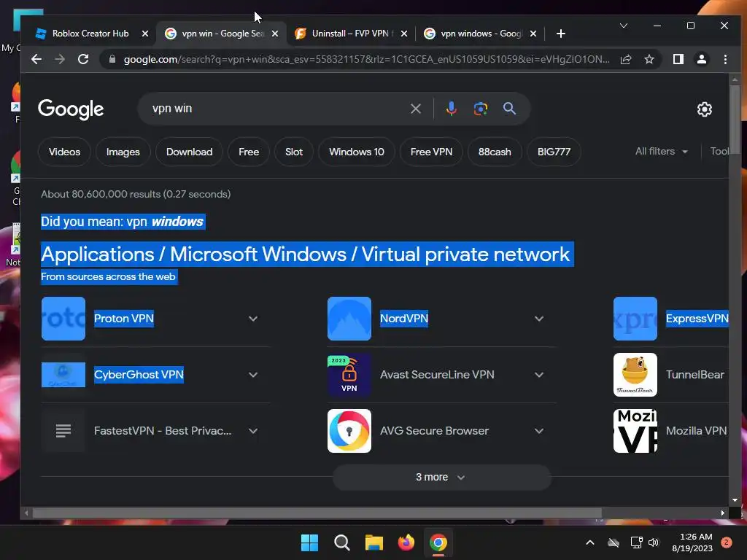Clear the Google search box text
Image resolution: width=747 pixels, height=560 pixels.
[x=415, y=109]
